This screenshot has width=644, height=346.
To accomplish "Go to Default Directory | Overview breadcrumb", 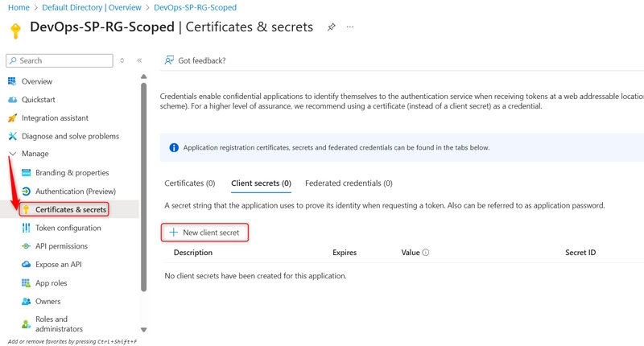I will [x=92, y=7].
